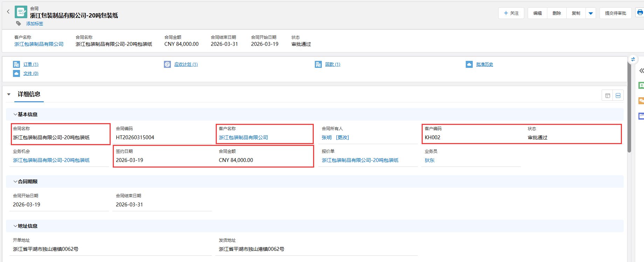The width and height of the screenshot is (644, 262).
Task: Click the back arrow beside contract title
Action: (x=8, y=12)
